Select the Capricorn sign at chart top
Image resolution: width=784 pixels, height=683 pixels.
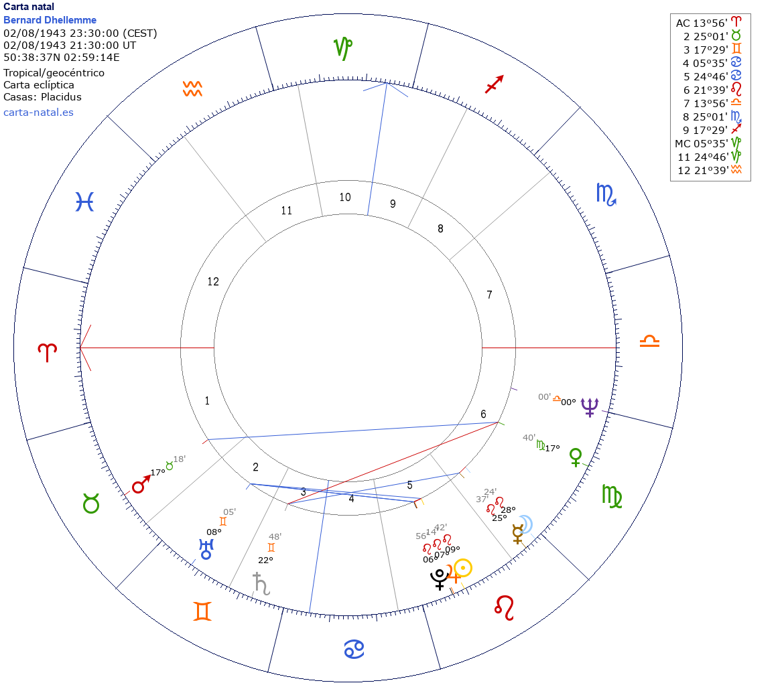tap(344, 48)
